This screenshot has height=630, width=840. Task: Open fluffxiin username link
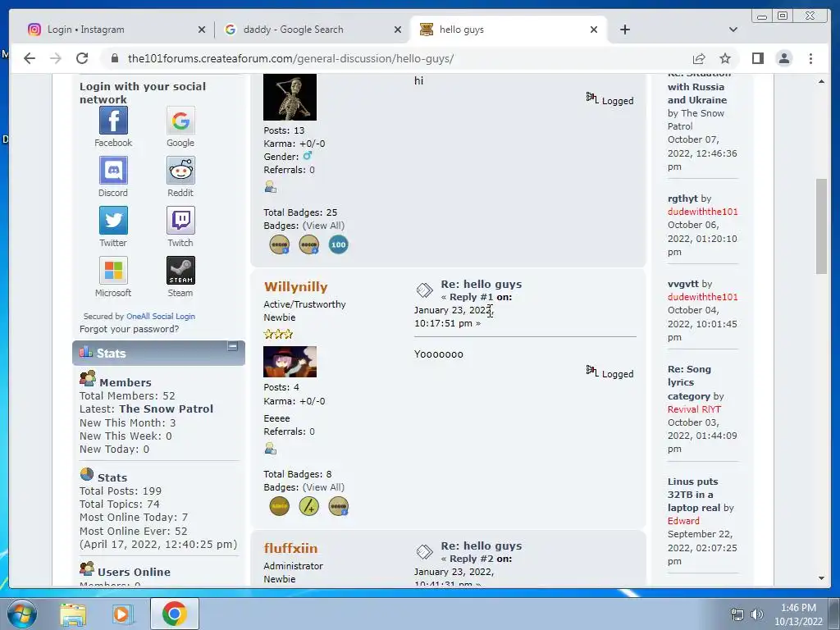[x=290, y=548]
